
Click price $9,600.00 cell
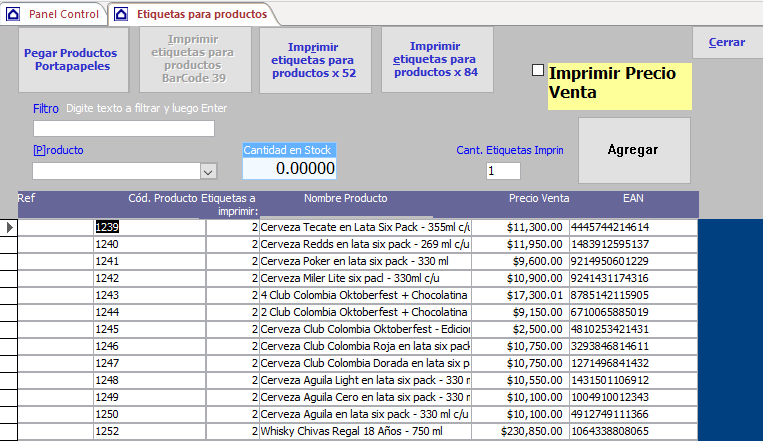[520, 261]
